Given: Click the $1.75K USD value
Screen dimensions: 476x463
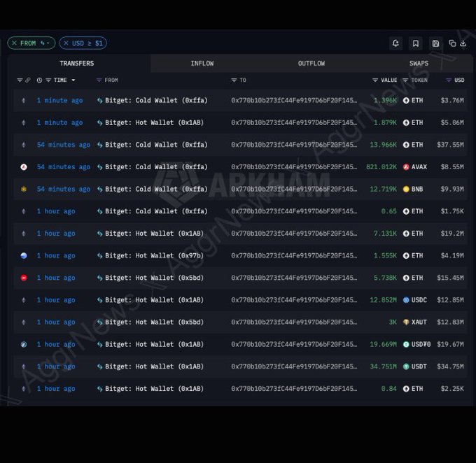Looking at the screenshot, I should (452, 211).
